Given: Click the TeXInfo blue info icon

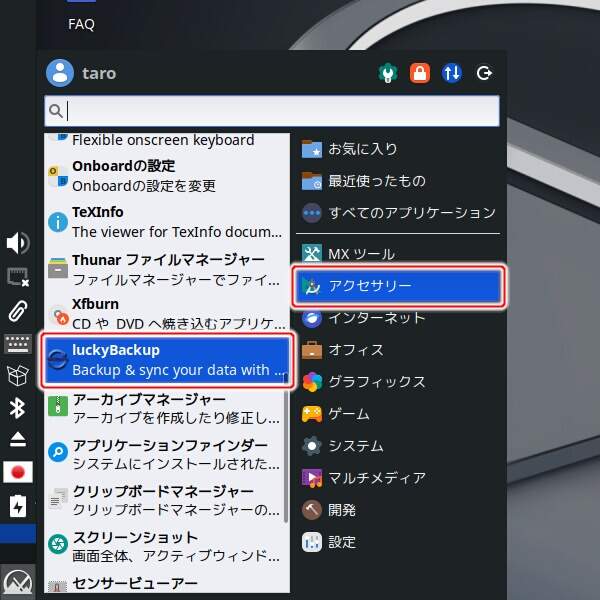Looking at the screenshot, I should [58, 222].
